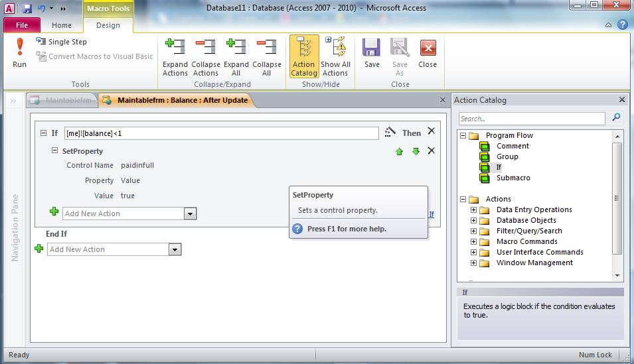This screenshot has width=634, height=364.
Task: Open the Undo history dropdown arrow
Action: [51, 8]
